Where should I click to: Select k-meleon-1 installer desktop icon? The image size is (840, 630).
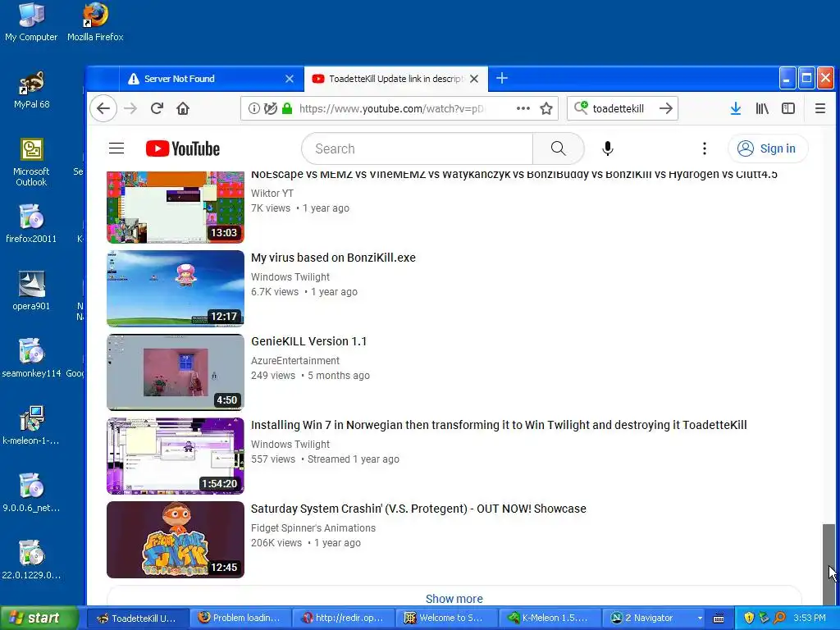[31, 426]
